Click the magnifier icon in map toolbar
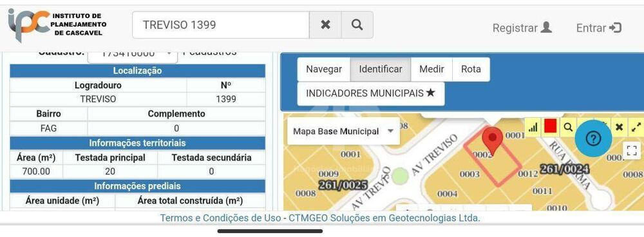Viewport: 644px width, 237px height. 568,128
